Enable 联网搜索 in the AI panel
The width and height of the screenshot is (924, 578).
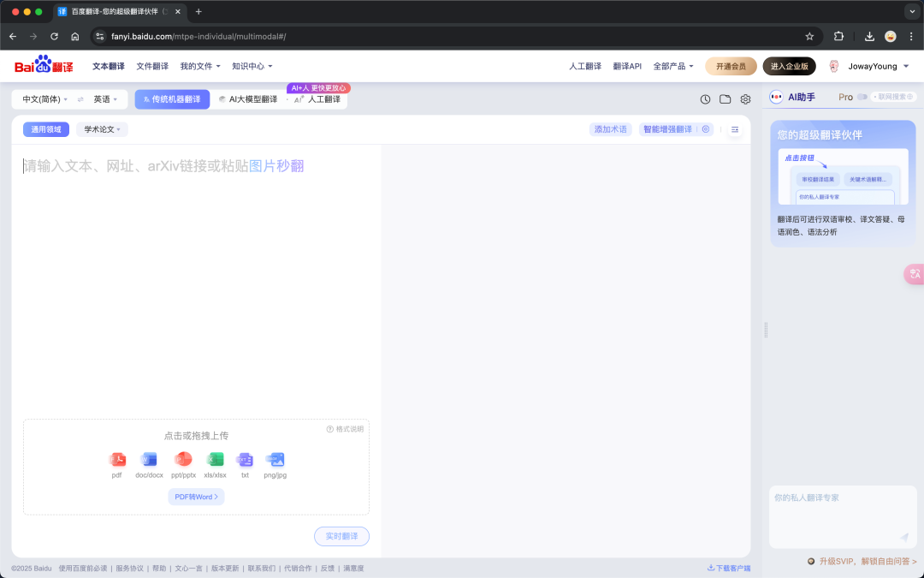[892, 97]
